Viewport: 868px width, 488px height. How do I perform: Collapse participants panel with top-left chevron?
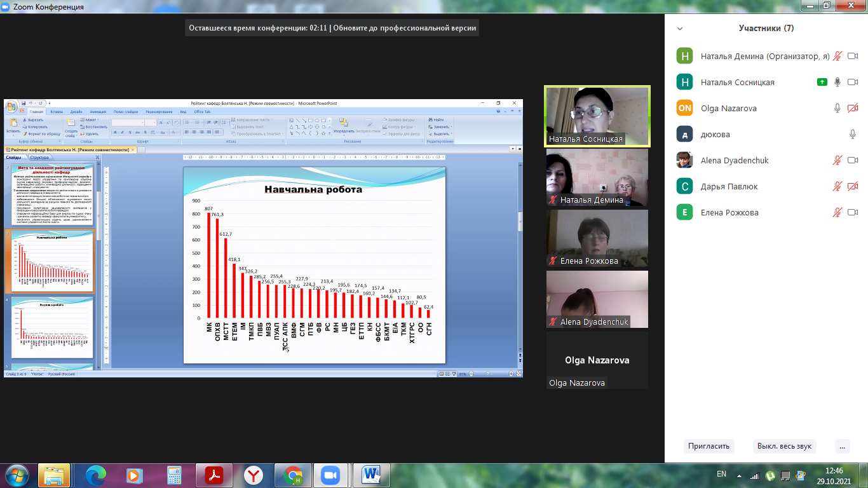click(680, 29)
